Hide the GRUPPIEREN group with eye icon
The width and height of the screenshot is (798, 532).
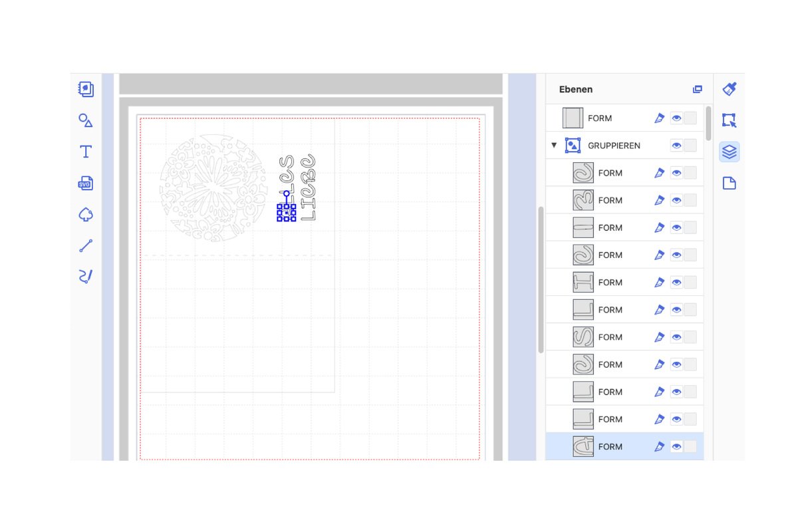676,146
